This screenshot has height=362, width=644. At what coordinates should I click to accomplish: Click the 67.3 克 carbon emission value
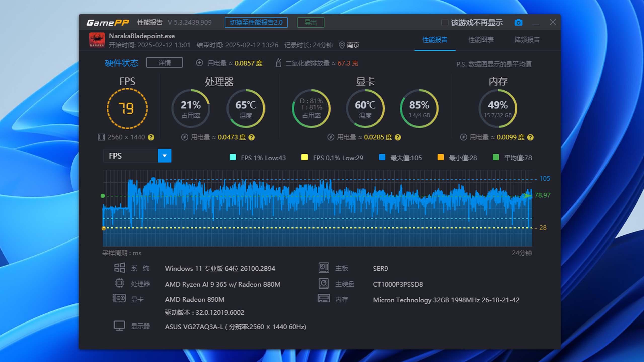click(348, 63)
